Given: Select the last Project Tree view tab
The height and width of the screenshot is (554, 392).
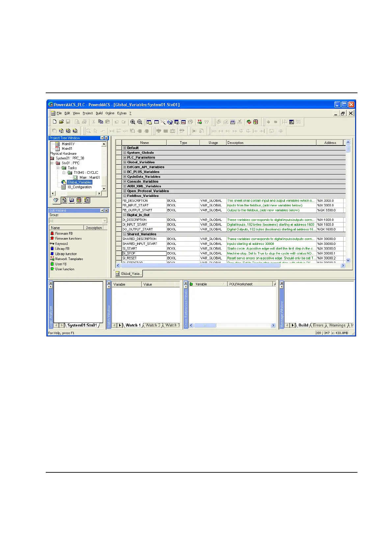Looking at the screenshot, I should tap(87, 200).
